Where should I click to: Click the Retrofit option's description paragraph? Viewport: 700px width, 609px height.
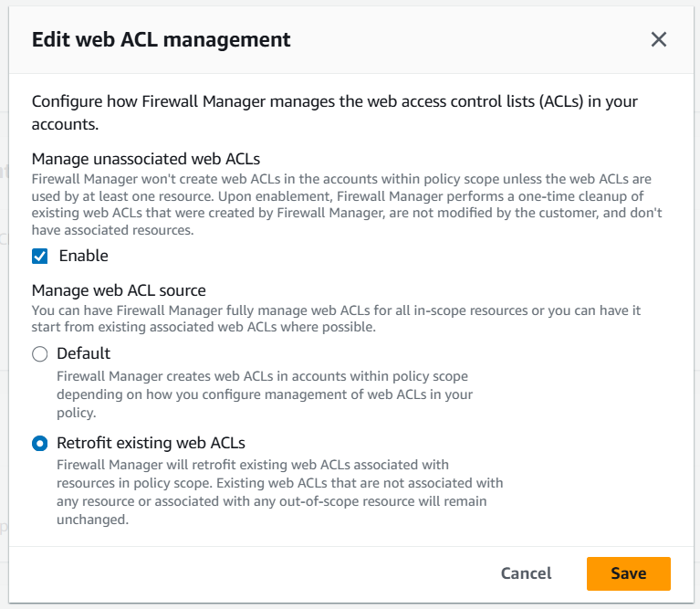(x=279, y=492)
